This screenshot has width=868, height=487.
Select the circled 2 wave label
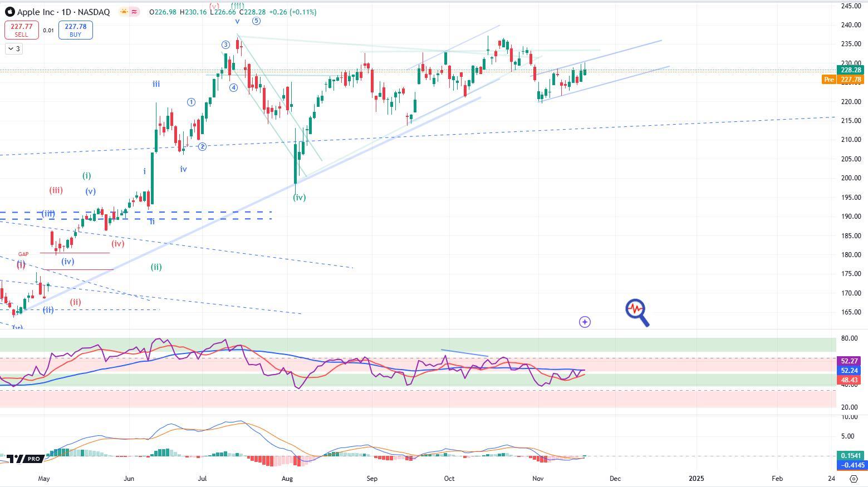coord(203,146)
